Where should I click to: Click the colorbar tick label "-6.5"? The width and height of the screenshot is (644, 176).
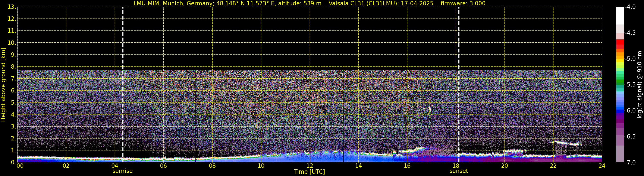tap(630, 137)
